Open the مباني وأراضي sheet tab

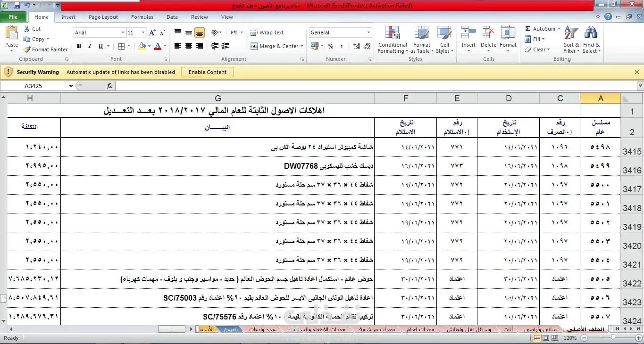tap(540, 329)
